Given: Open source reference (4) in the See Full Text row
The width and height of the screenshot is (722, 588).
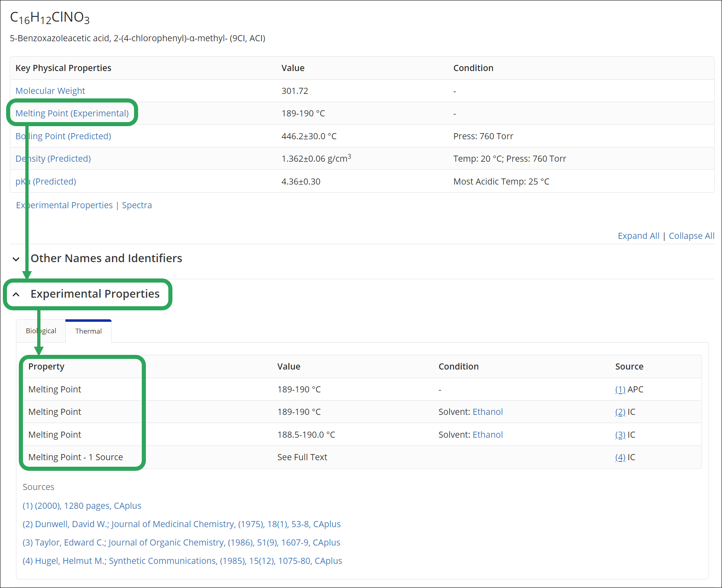Looking at the screenshot, I should coord(620,457).
